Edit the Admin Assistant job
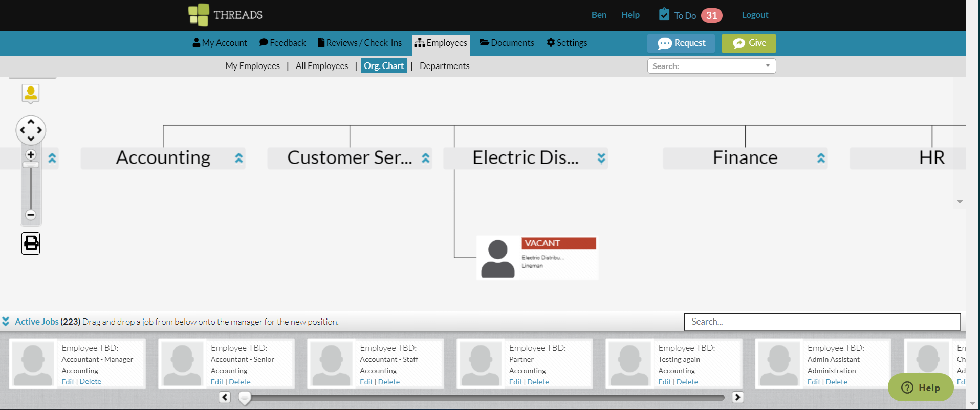The width and height of the screenshot is (980, 410). (814, 382)
